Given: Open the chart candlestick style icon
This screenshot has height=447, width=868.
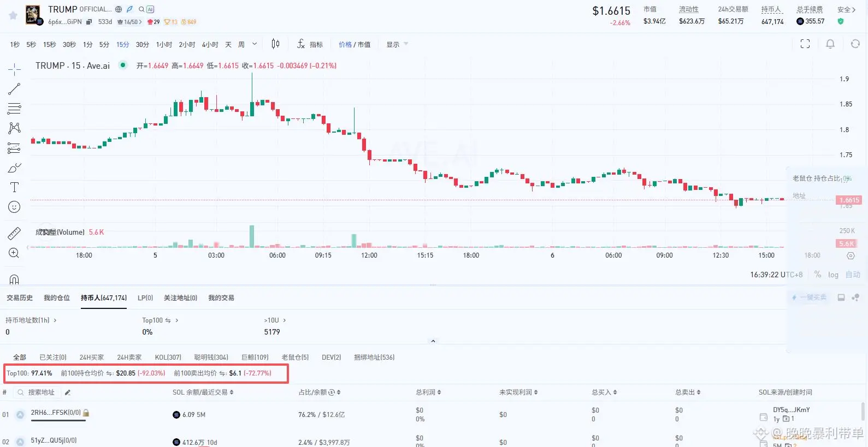Looking at the screenshot, I should pyautogui.click(x=275, y=44).
